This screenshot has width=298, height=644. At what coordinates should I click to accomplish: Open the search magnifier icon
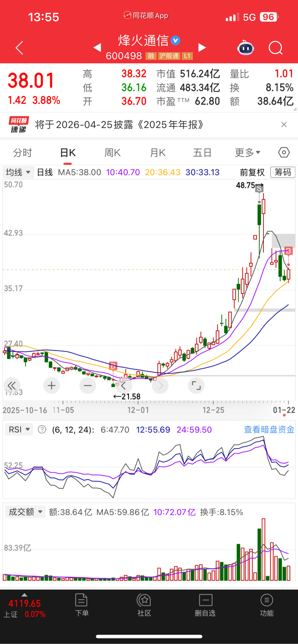point(275,48)
